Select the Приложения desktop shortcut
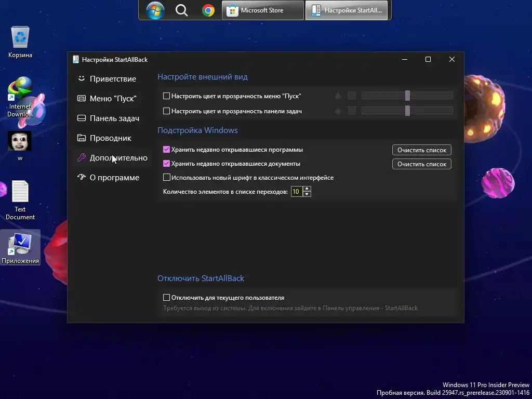 [20, 247]
